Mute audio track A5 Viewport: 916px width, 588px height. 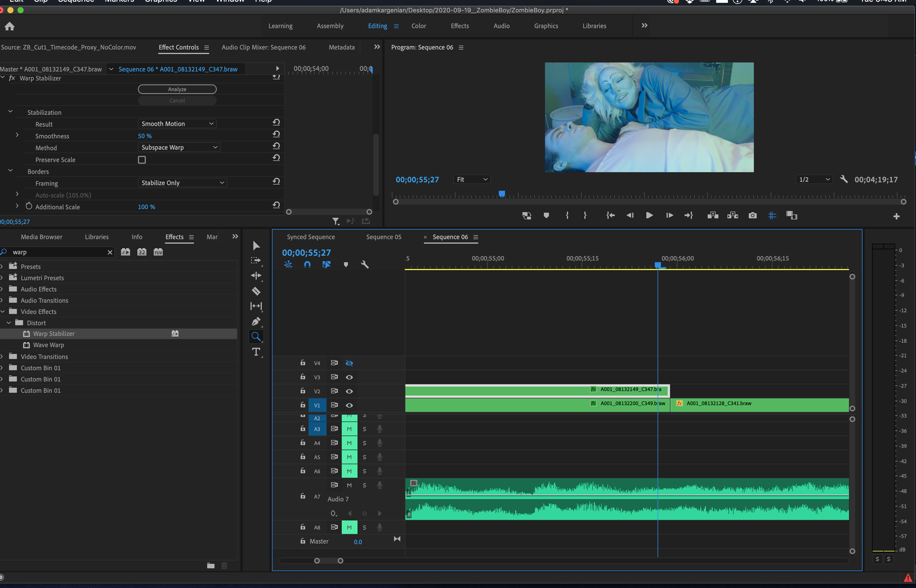[349, 457]
